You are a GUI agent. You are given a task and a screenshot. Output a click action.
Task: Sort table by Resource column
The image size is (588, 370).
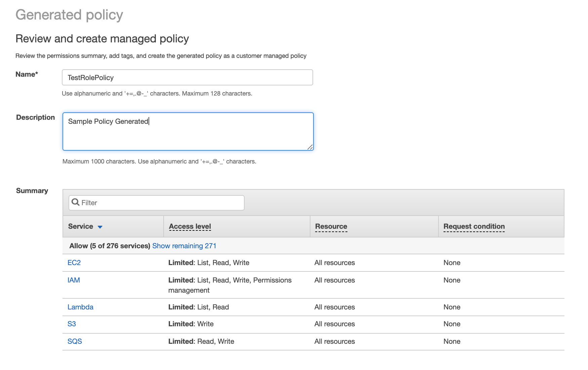pyautogui.click(x=331, y=226)
